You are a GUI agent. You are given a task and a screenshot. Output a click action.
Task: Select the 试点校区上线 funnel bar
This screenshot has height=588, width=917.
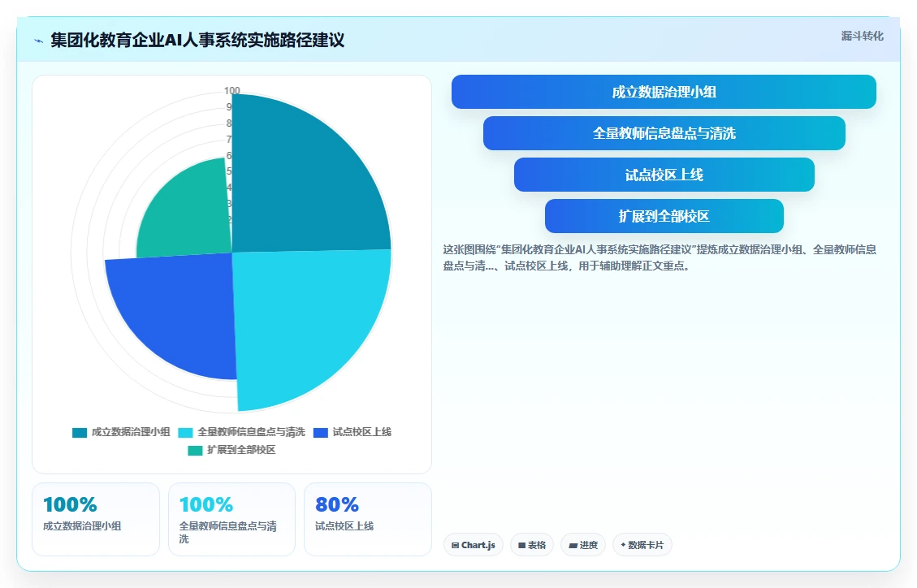(x=664, y=175)
